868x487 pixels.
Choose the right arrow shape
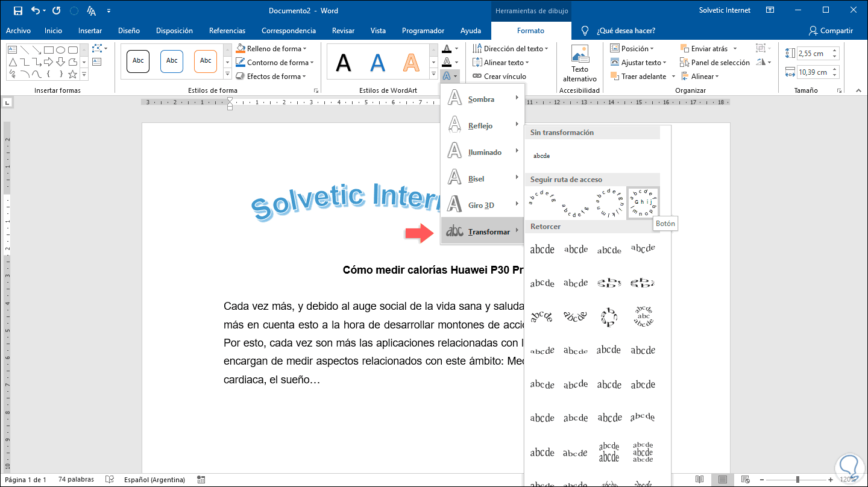click(49, 61)
